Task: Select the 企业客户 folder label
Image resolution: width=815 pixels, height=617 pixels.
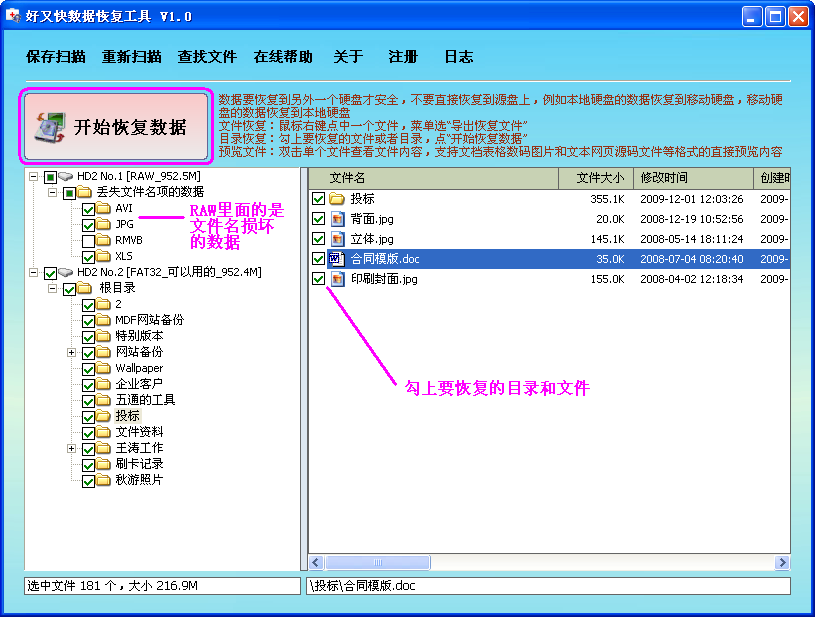Action: [139, 384]
